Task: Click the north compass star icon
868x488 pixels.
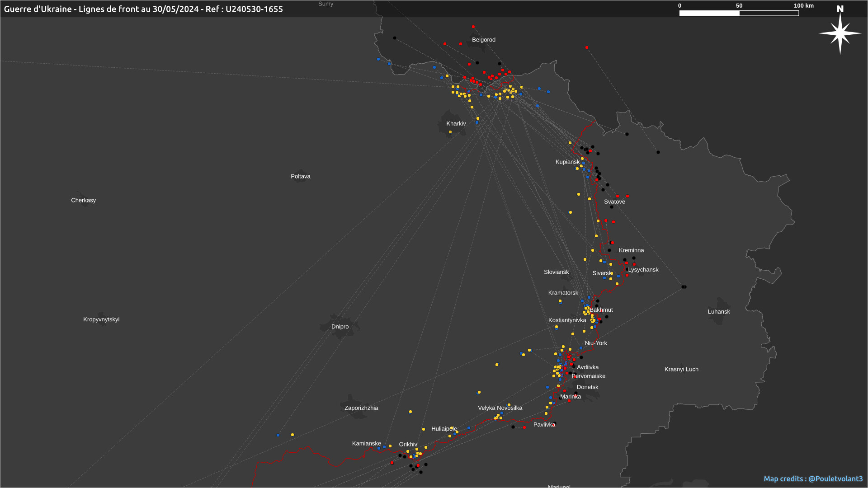Action: point(840,33)
